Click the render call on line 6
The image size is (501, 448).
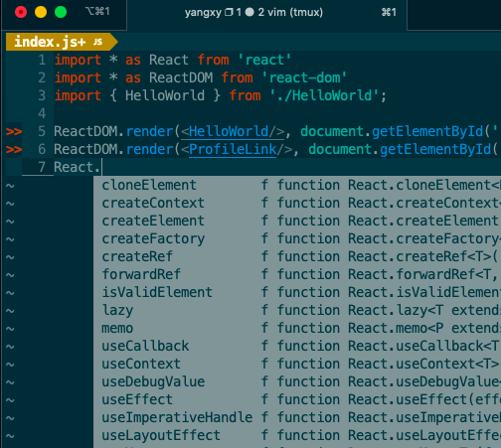click(149, 149)
